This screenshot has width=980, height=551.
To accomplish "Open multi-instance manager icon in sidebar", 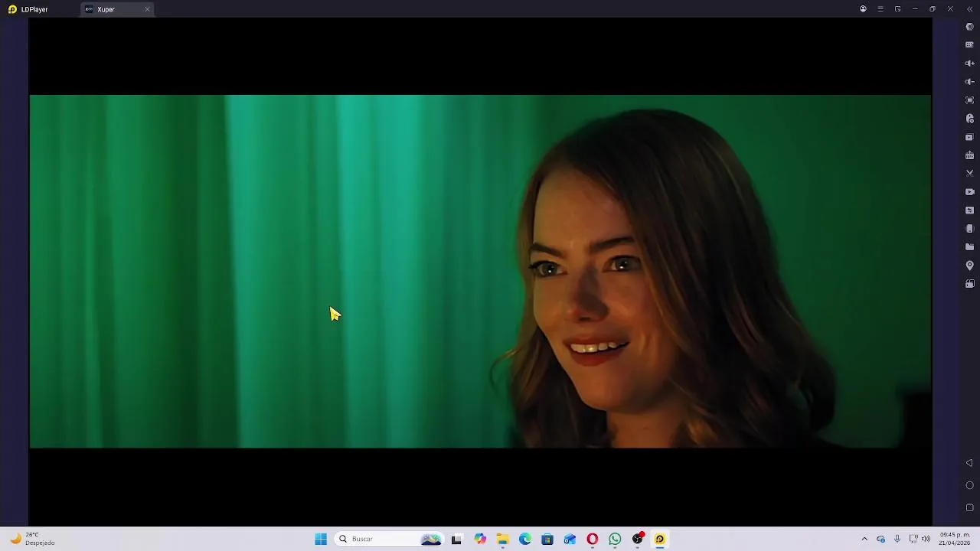I will coord(969,137).
